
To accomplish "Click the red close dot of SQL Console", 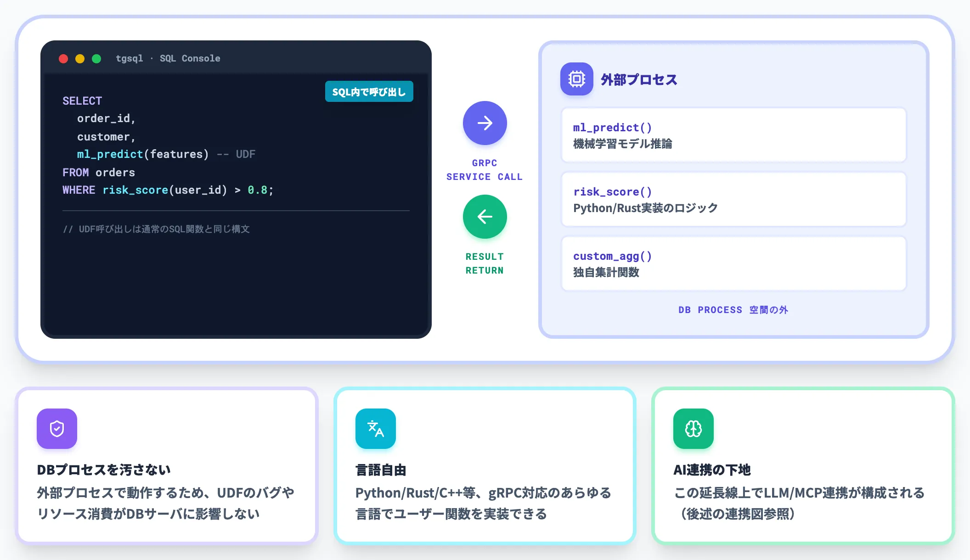I will point(63,59).
